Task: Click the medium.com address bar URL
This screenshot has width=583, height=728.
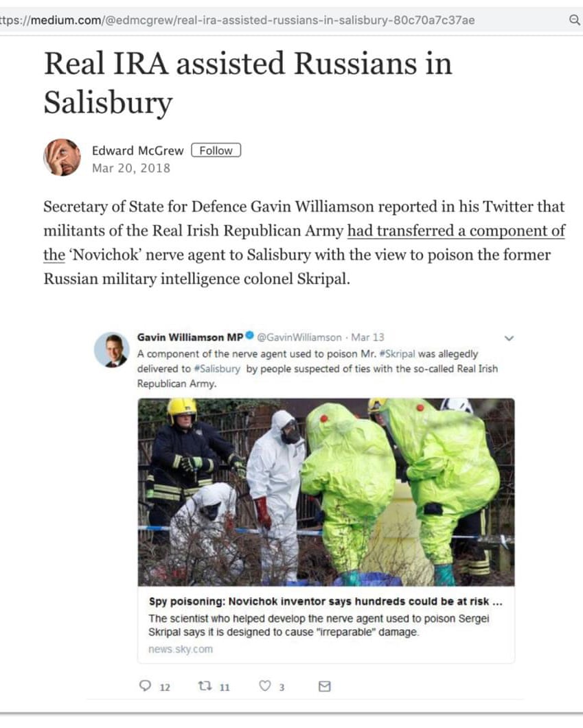Action: [237, 20]
